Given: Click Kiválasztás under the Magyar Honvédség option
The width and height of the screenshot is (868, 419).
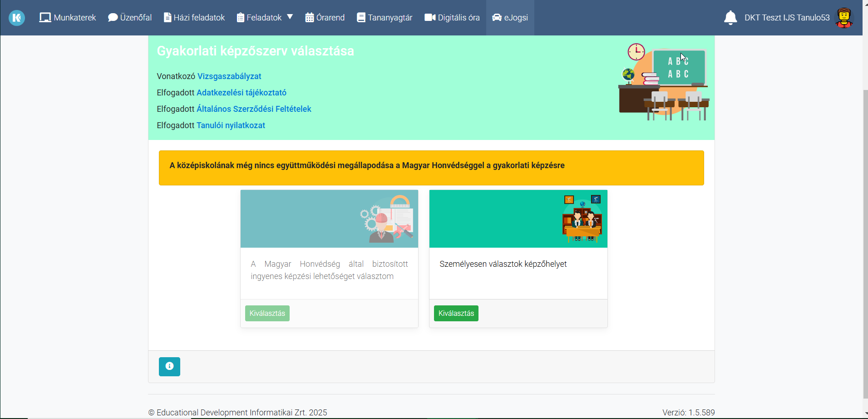Looking at the screenshot, I should click(x=267, y=314).
